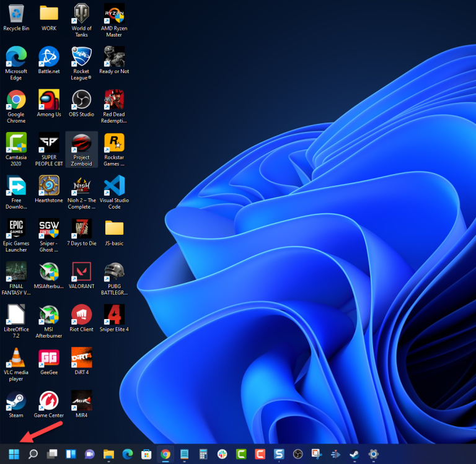Open Slack from the taskbar
Viewport: 476px width, 464px height.
coord(223,454)
